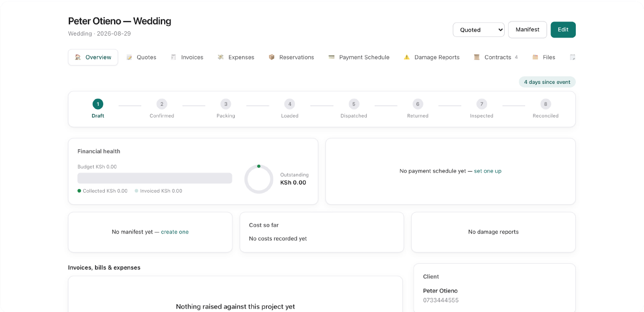This screenshot has height=312, width=644.
Task: Click 'Nothing raised against this project yet'
Action: pos(235,307)
